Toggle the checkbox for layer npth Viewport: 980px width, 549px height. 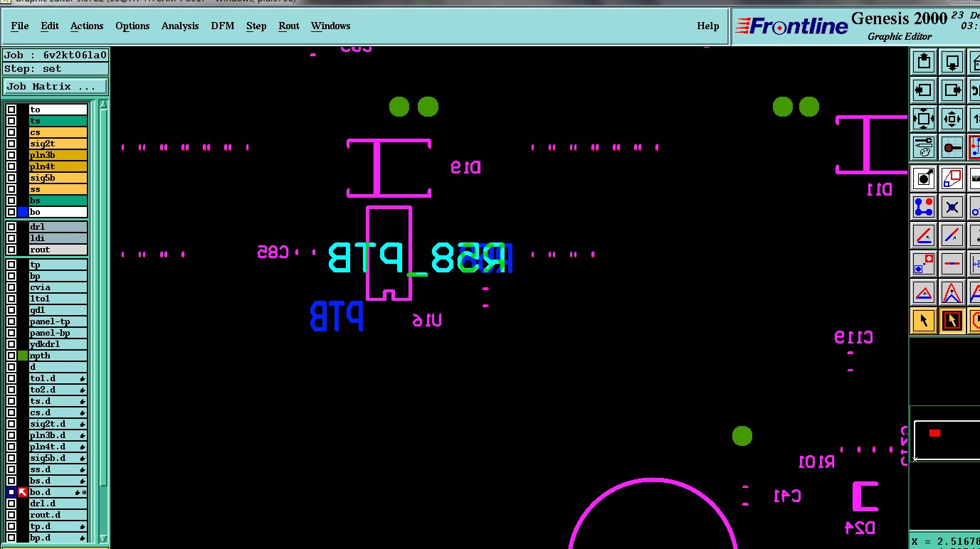[11, 356]
